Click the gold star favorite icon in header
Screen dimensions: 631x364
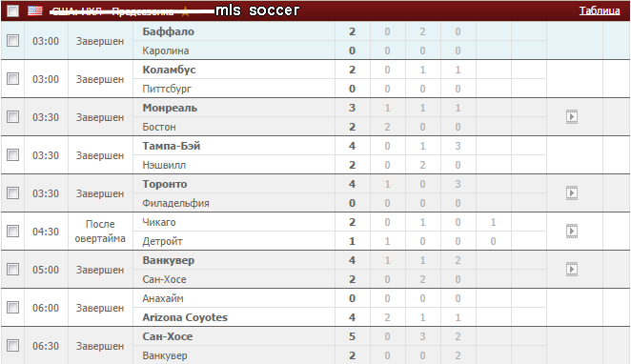click(185, 11)
